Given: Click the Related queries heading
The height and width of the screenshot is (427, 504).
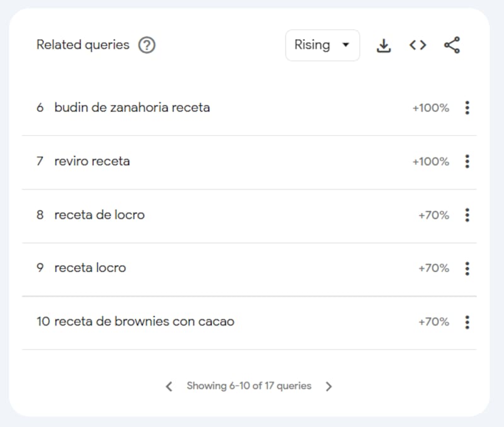Looking at the screenshot, I should coord(83,45).
